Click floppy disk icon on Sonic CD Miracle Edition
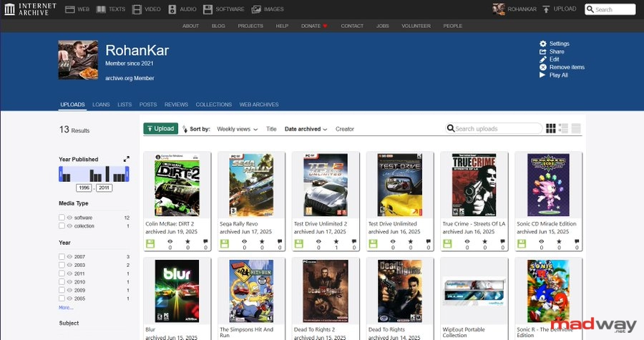The image size is (644, 340). coord(522,243)
